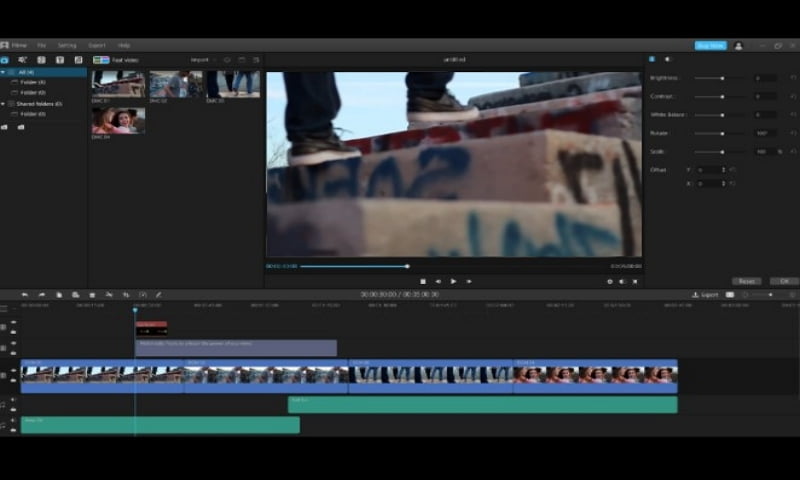The width and height of the screenshot is (800, 480).
Task: Toggle lock of bottom audio track
Action: (13, 430)
